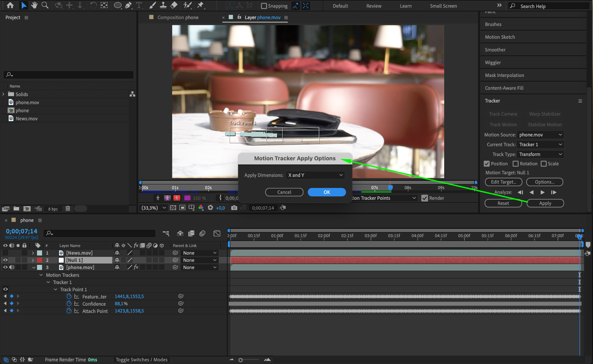Open the Track Type dropdown
Viewport: 593px width, 364px height.
tap(540, 154)
